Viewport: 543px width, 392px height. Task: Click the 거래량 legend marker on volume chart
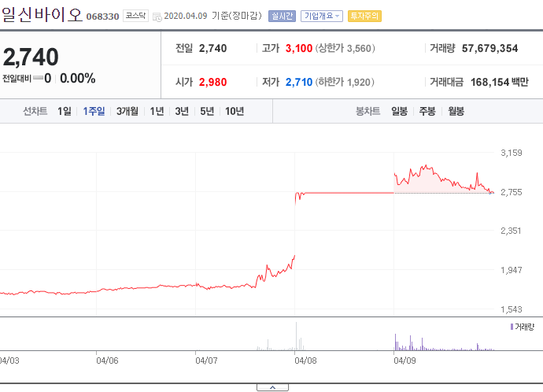[x=512, y=327]
